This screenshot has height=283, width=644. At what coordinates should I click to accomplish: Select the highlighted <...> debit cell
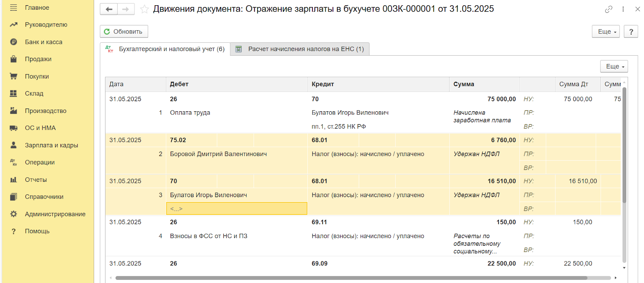(x=237, y=209)
